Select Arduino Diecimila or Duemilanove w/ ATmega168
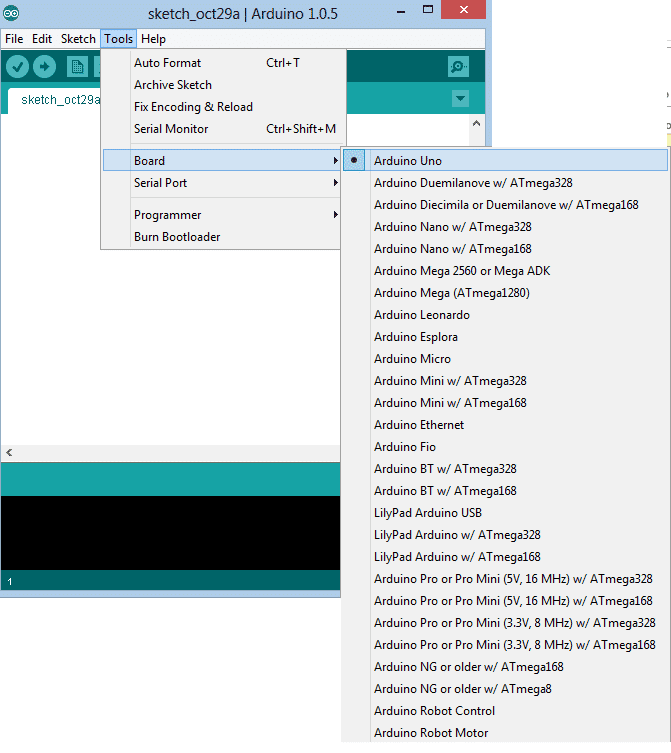This screenshot has height=753, width=671. (x=504, y=205)
